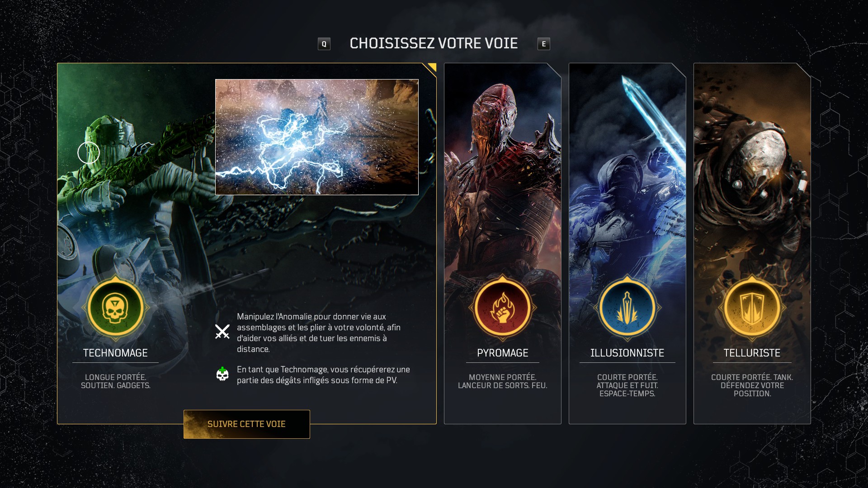Click the Technomage skull class emblem
The width and height of the screenshot is (868, 488).
click(115, 308)
